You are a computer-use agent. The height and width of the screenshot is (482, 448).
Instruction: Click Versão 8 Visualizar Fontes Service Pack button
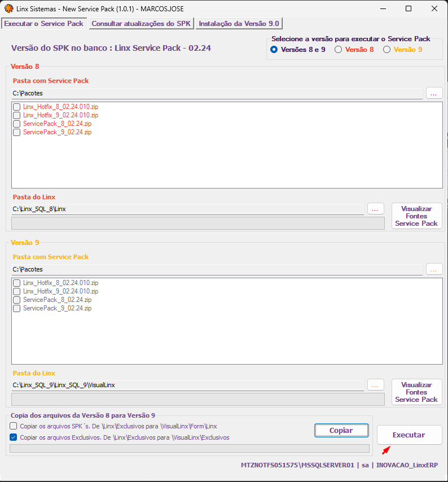click(416, 216)
